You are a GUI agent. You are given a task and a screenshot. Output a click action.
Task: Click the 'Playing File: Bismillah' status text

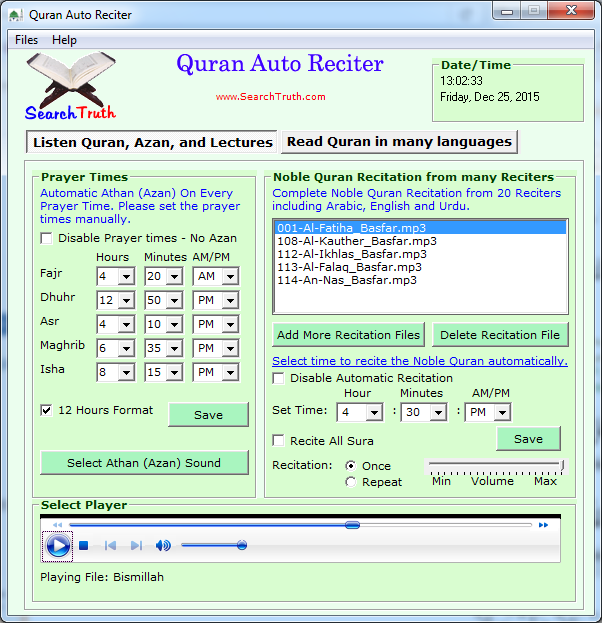coord(102,577)
